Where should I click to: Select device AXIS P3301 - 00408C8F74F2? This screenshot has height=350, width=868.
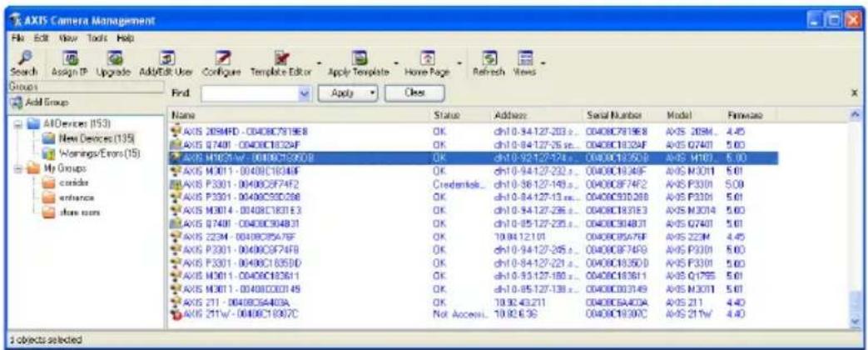point(474,183)
